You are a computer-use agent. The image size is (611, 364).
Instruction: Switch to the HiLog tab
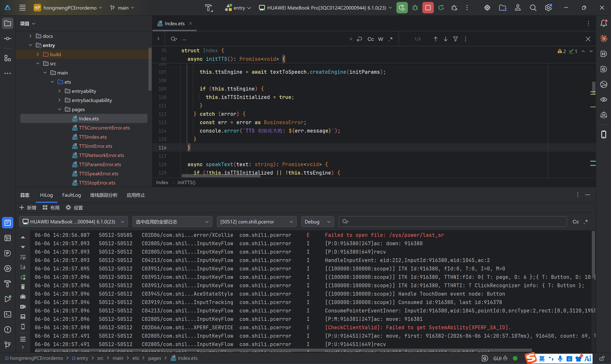(46, 195)
